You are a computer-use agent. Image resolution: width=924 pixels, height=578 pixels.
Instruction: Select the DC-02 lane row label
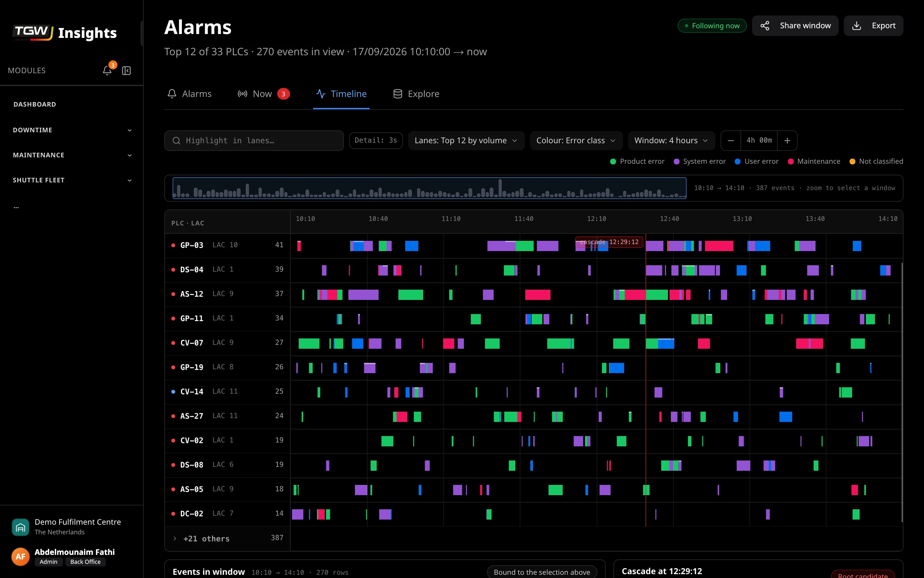tap(227, 514)
